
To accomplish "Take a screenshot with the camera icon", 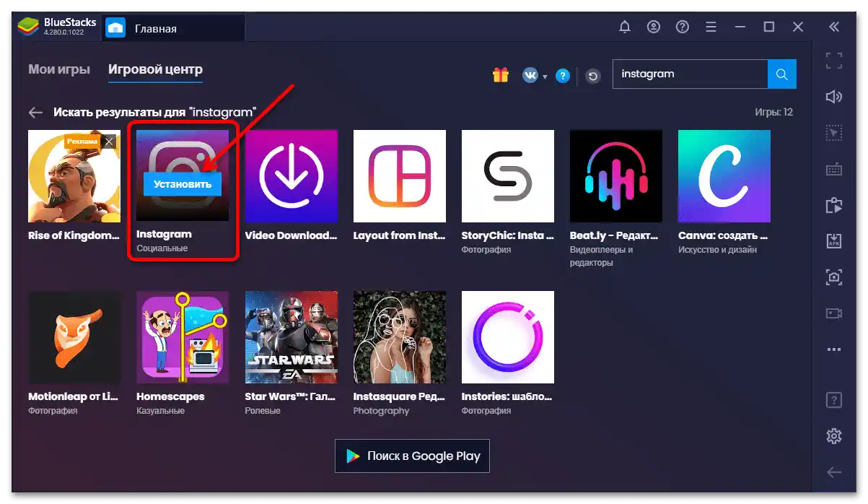I will (834, 277).
